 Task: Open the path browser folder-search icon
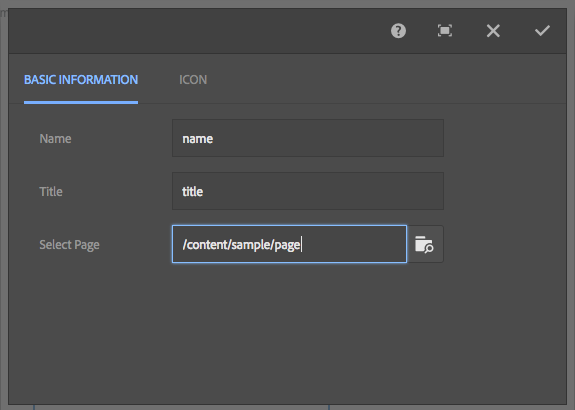coord(425,244)
